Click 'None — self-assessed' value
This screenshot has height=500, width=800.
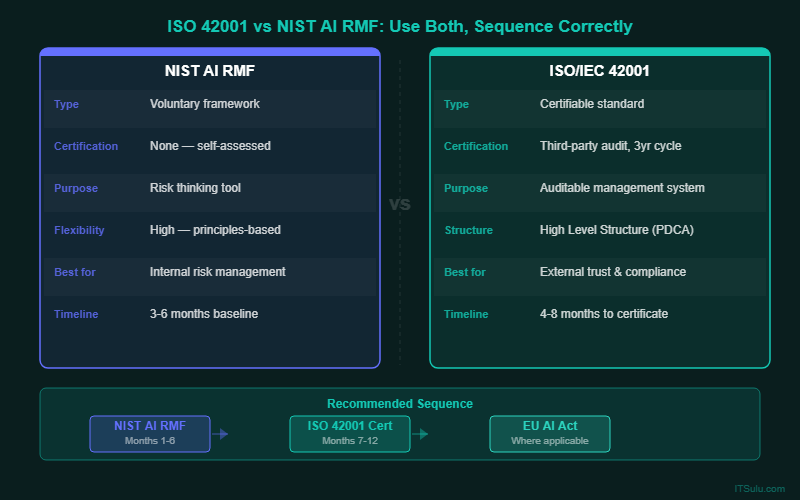coord(210,146)
